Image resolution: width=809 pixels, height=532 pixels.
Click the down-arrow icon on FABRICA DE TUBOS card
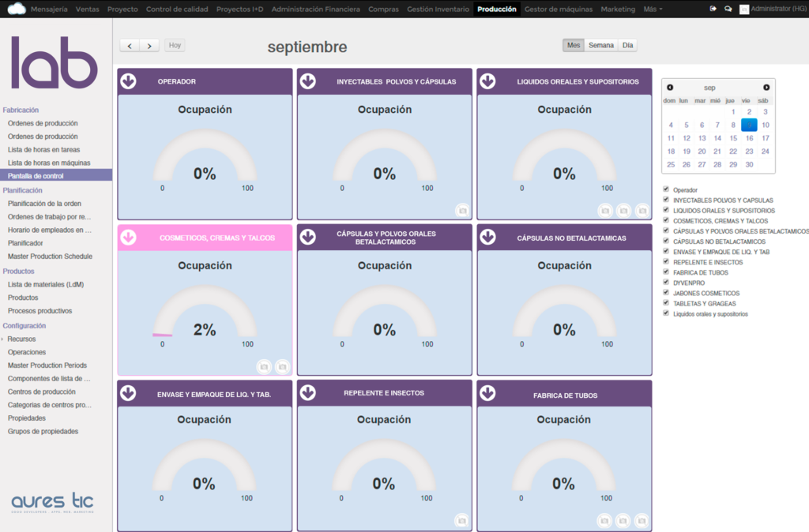[x=487, y=393]
